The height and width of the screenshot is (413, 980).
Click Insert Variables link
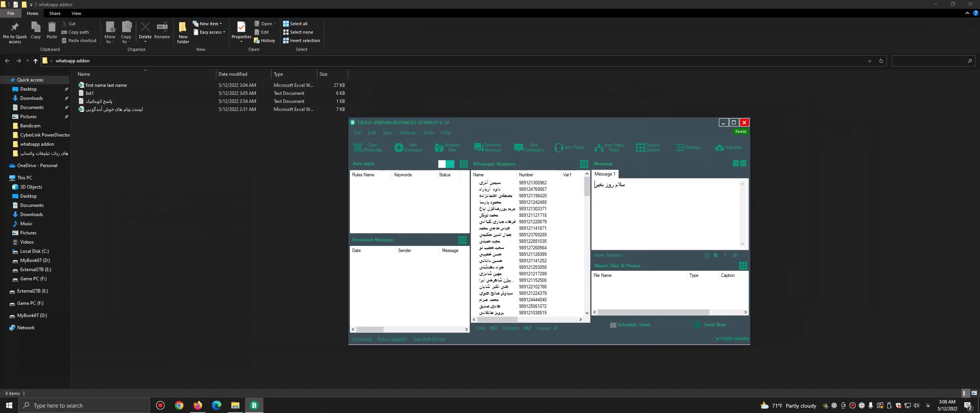[x=608, y=255]
